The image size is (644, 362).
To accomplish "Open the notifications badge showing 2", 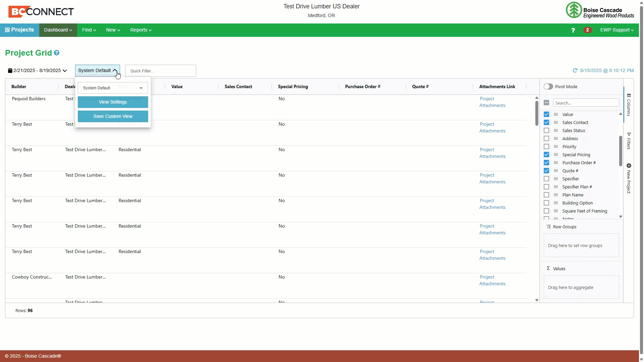I will [587, 30].
